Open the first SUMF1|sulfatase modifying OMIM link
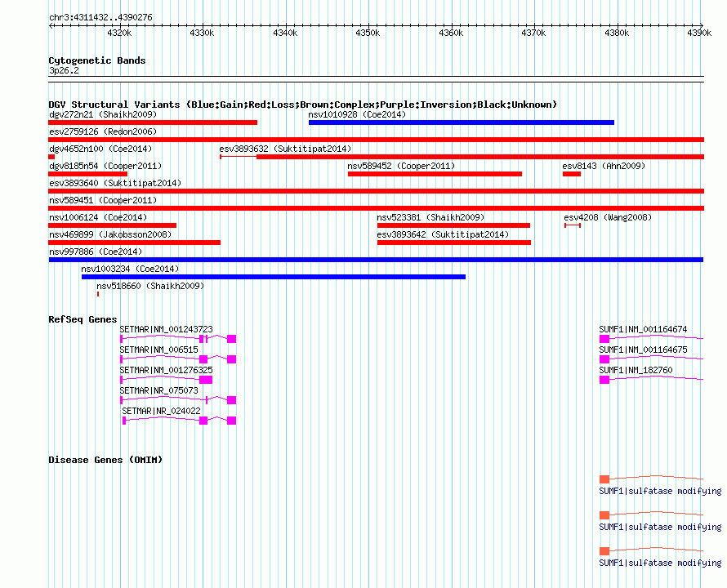The width and height of the screenshot is (727, 588). (660, 491)
